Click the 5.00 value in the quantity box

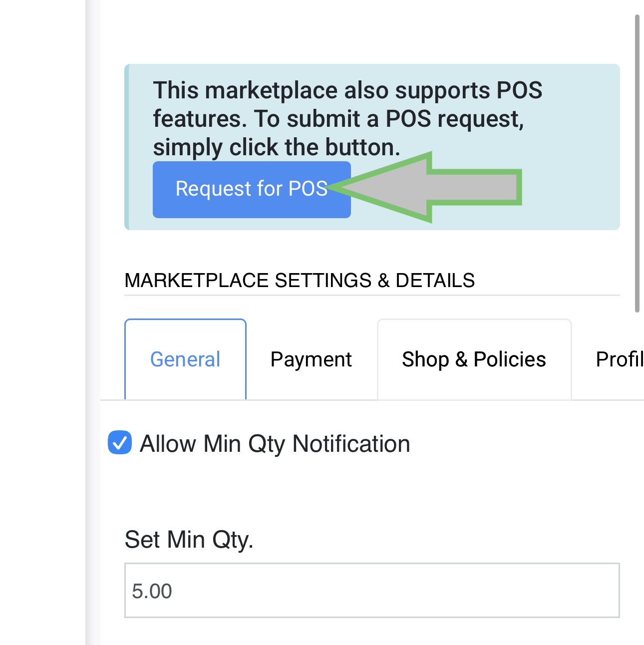152,591
